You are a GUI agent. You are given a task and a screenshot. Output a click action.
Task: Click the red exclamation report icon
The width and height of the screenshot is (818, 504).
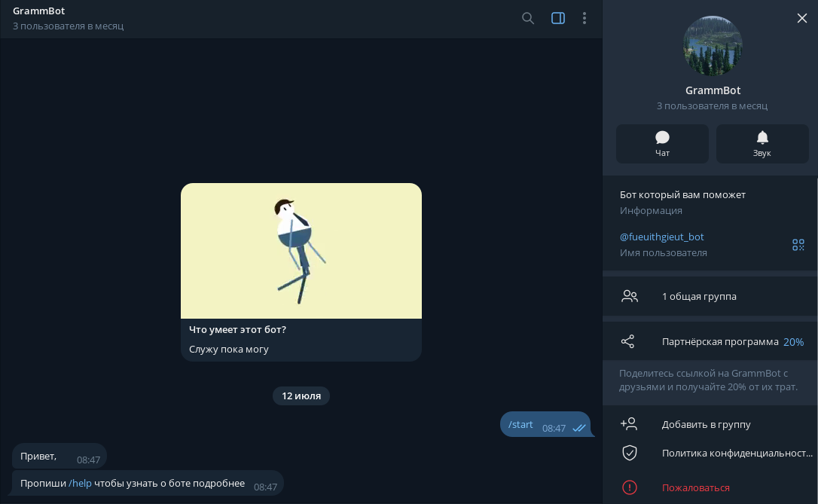point(630,488)
